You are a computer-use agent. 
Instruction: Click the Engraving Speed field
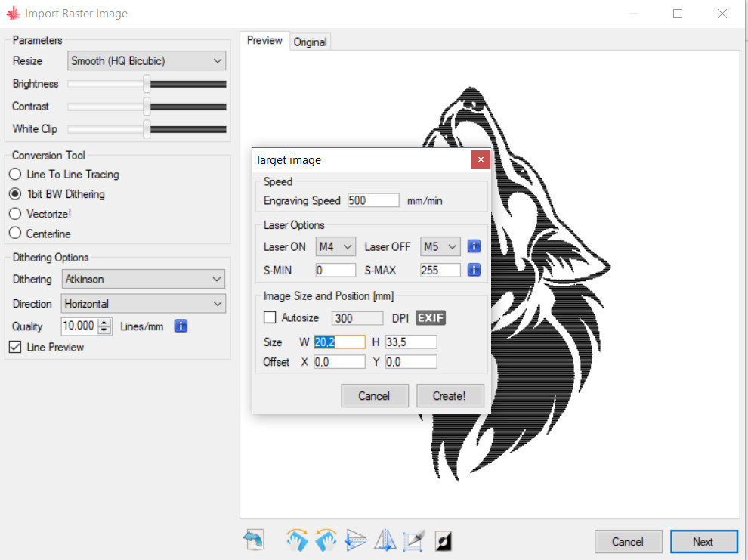pos(373,200)
